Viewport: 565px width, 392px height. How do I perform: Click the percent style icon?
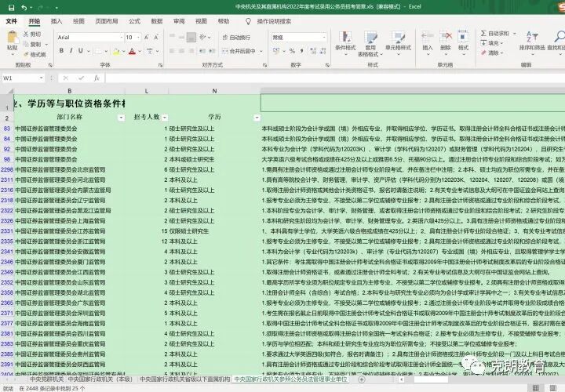click(292, 51)
